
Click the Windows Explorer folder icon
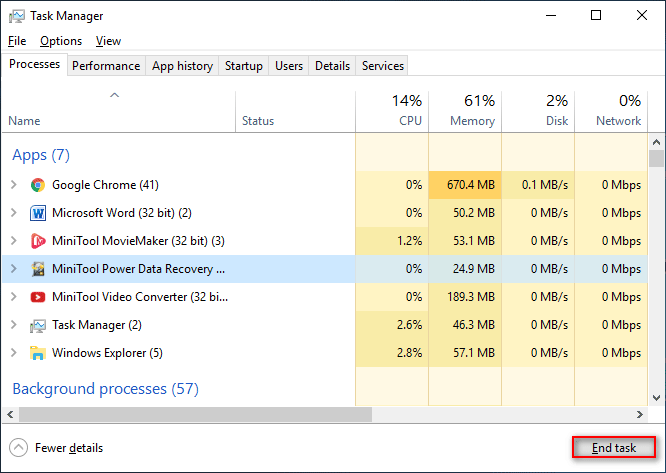(38, 353)
